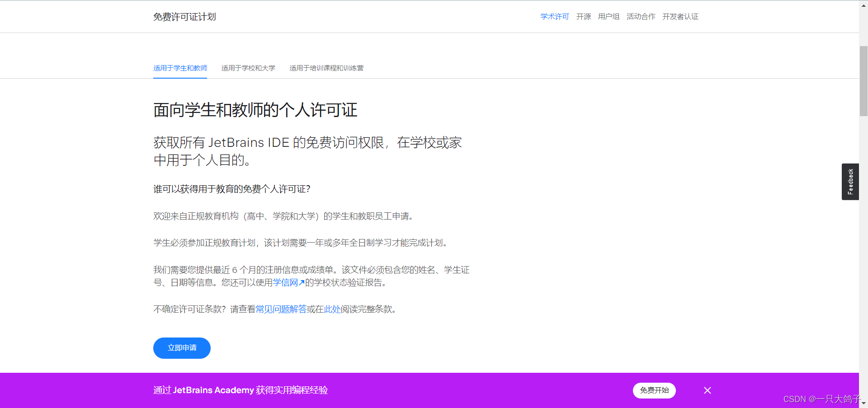Screen dimensions: 868x408
Task: Click the Feedback tab on right edge
Action: 850,181
